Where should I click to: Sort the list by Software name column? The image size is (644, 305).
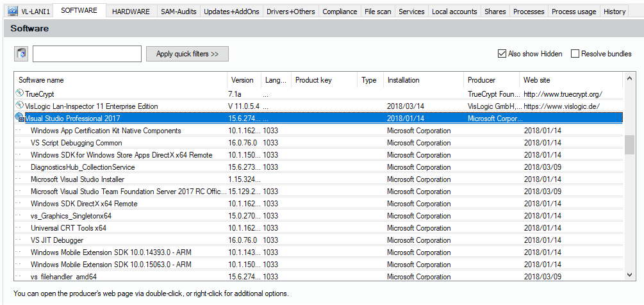(x=41, y=80)
